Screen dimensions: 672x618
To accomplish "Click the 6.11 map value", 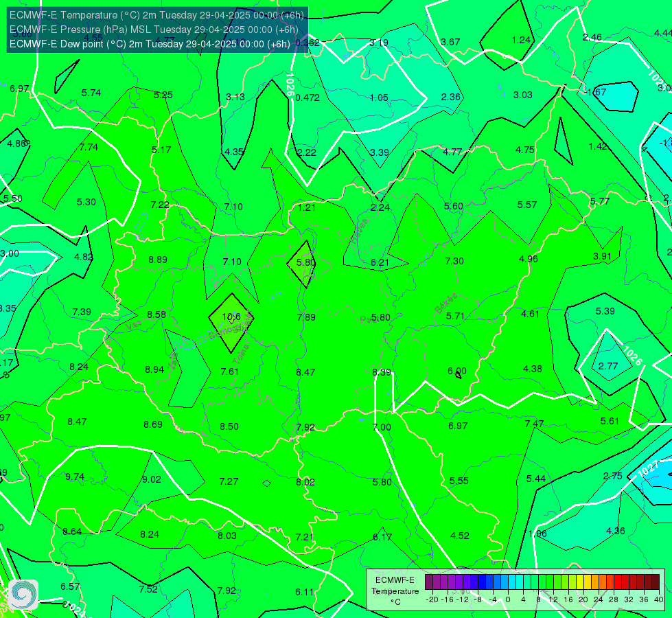I will click(x=304, y=593).
